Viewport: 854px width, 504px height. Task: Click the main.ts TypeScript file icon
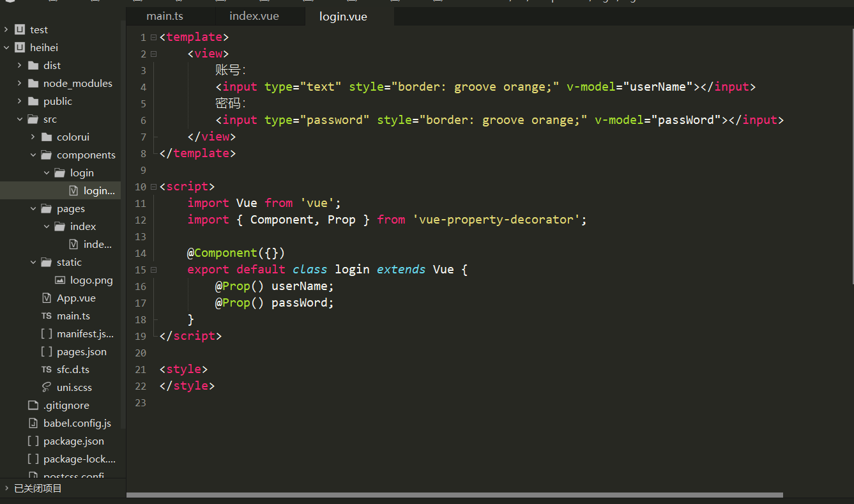[x=47, y=316]
